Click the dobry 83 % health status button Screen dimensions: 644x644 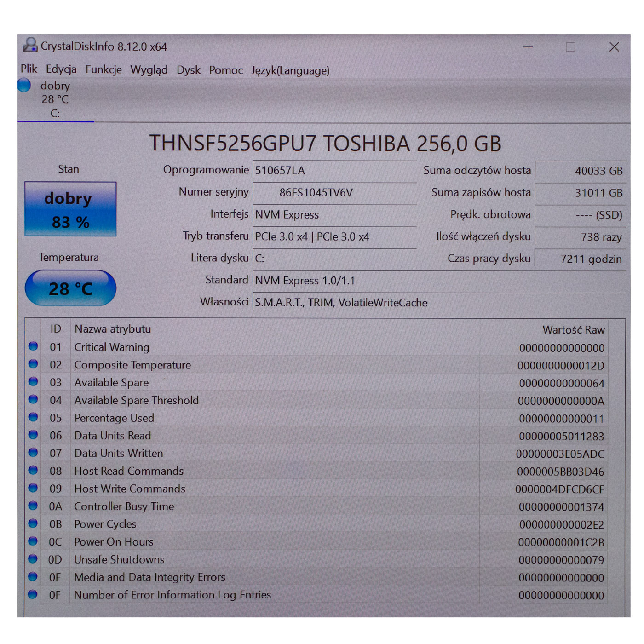tap(70, 209)
